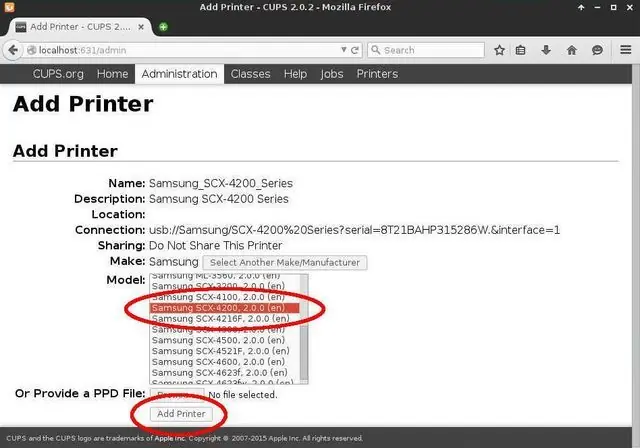The height and width of the screenshot is (448, 640).
Task: Minimize the Firefox window
Action: [597, 7]
